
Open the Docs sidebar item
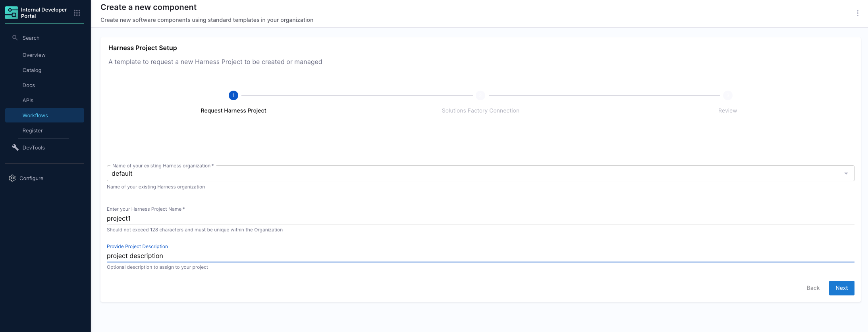point(29,85)
